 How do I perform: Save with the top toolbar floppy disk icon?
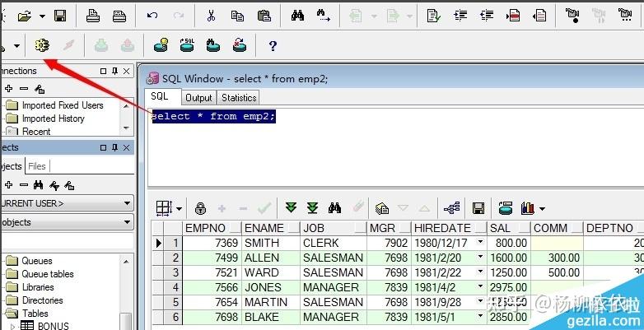tap(60, 16)
